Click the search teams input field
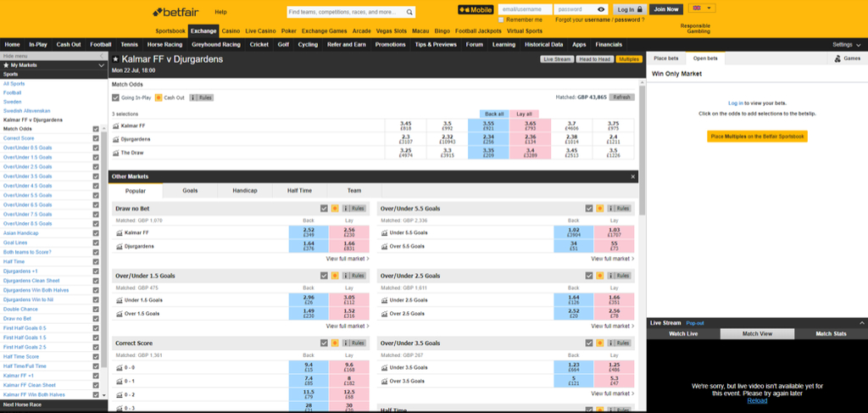 pyautogui.click(x=346, y=12)
